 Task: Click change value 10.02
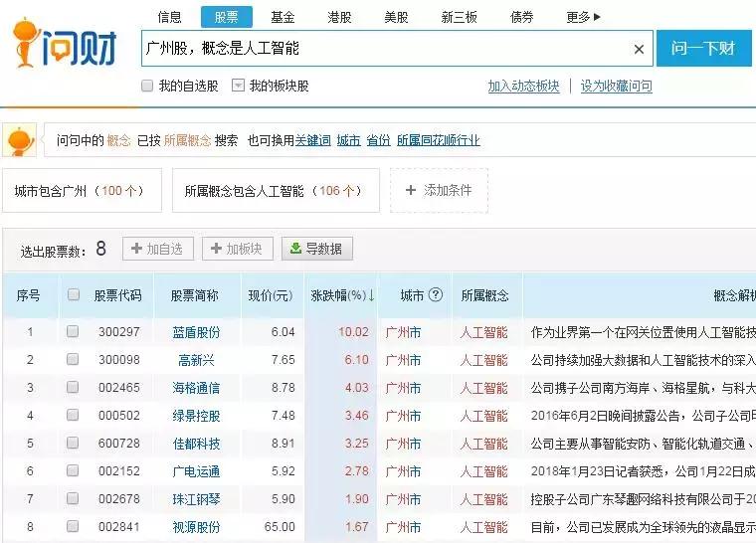(x=353, y=332)
